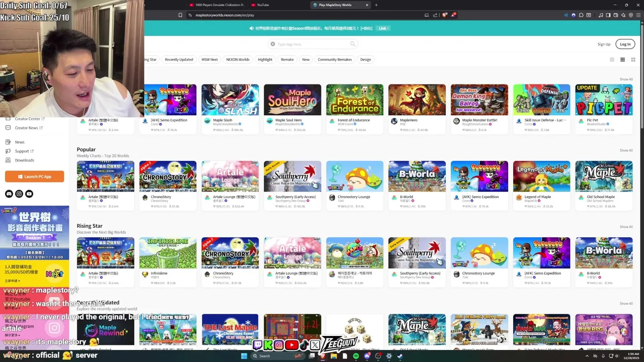
Task: Click the Launch PC App button
Action: tap(34, 176)
